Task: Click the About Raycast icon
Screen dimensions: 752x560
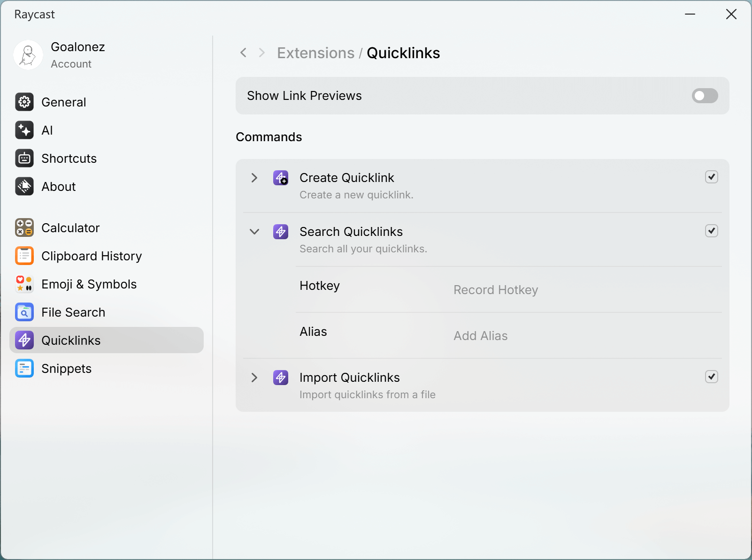Action: [24, 186]
